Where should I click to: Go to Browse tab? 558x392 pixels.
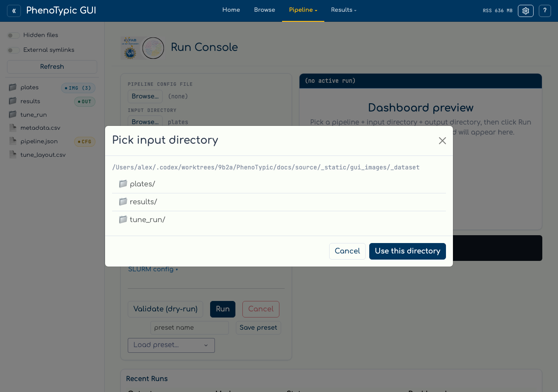(265, 10)
